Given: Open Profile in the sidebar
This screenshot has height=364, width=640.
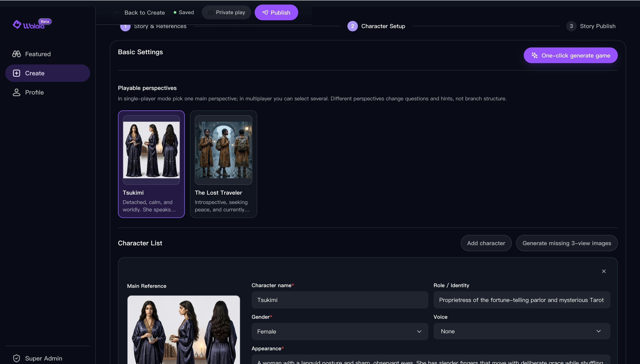Looking at the screenshot, I should click(47, 92).
